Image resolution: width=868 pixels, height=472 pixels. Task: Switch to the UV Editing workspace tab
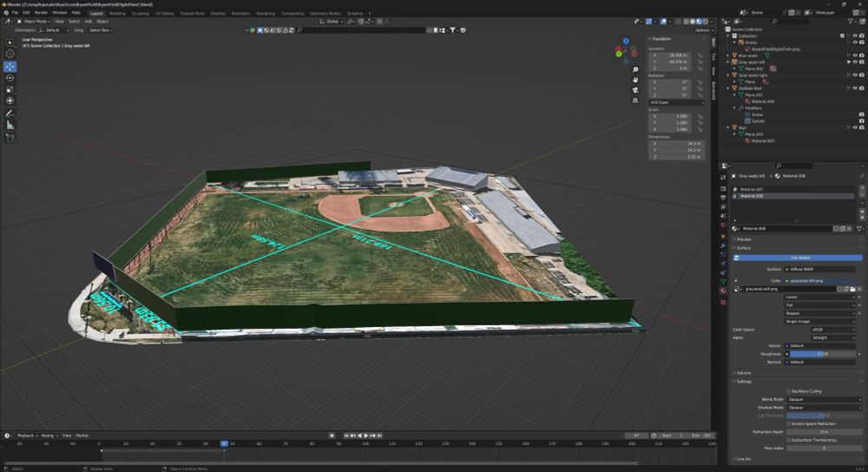click(x=164, y=13)
